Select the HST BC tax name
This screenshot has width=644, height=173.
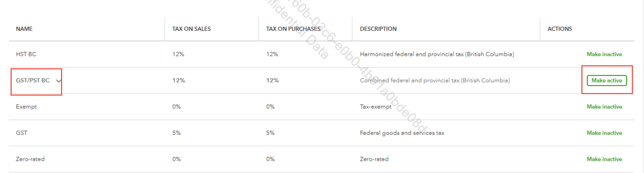[x=26, y=54]
